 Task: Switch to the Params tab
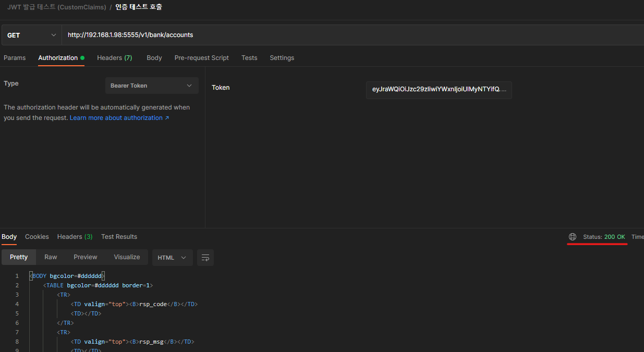[15, 58]
